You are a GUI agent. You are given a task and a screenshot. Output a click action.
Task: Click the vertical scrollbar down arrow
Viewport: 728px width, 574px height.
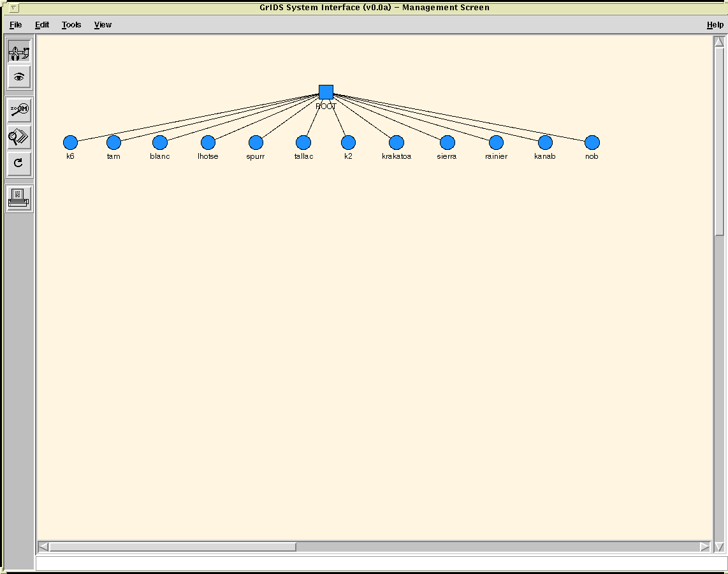point(719,547)
